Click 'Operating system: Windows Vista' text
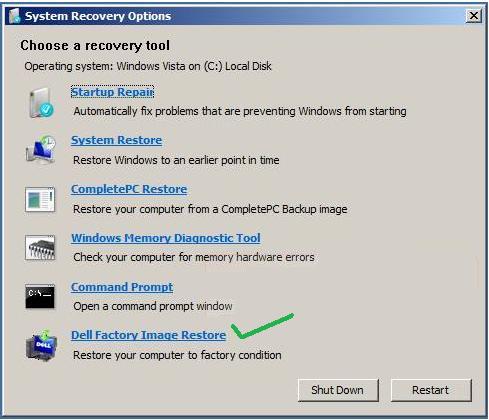 coord(148,66)
